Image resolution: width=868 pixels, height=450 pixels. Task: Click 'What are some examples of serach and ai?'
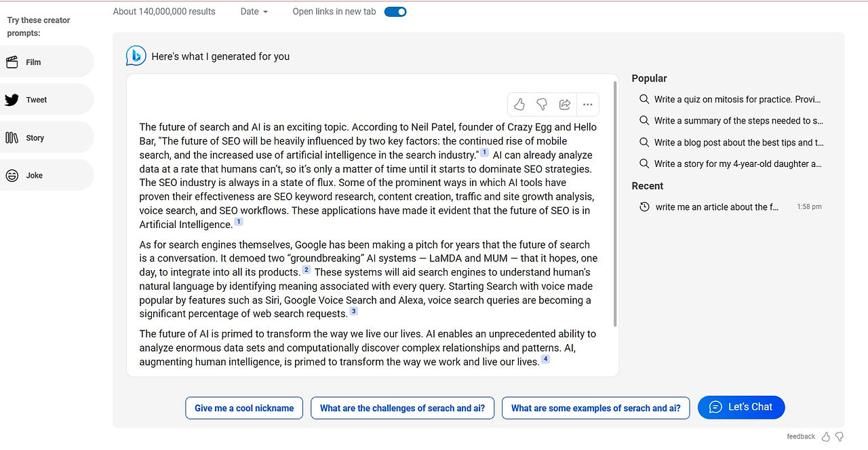point(595,408)
